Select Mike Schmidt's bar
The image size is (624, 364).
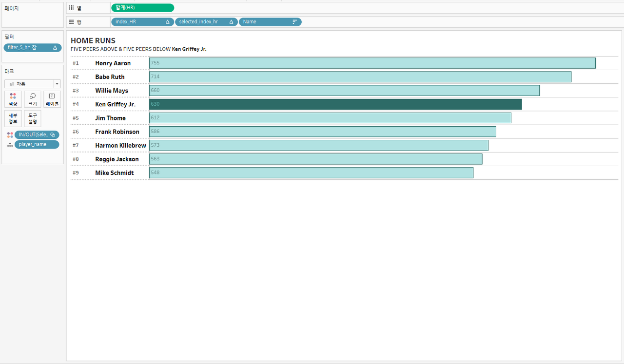click(311, 172)
